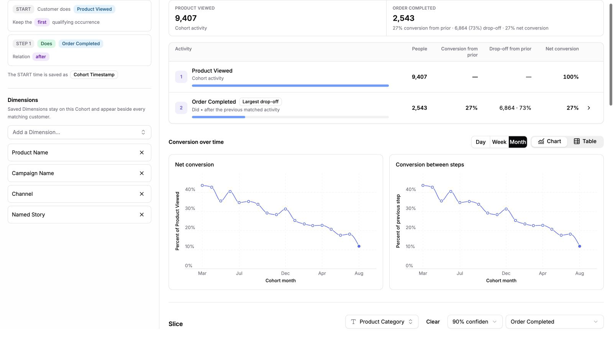Switch conversion over time to Day
Screen dimensions: 613x364
pyautogui.click(x=480, y=142)
